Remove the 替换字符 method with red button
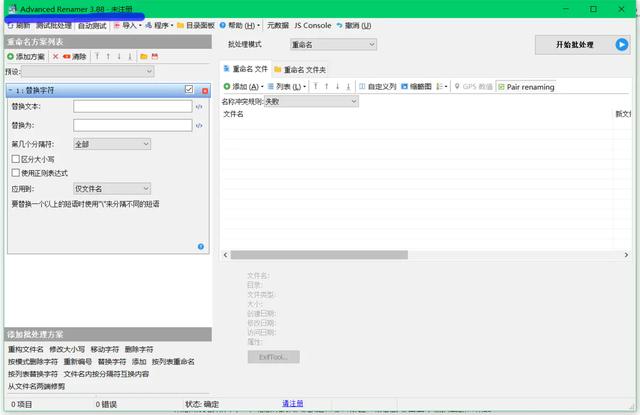 point(205,91)
